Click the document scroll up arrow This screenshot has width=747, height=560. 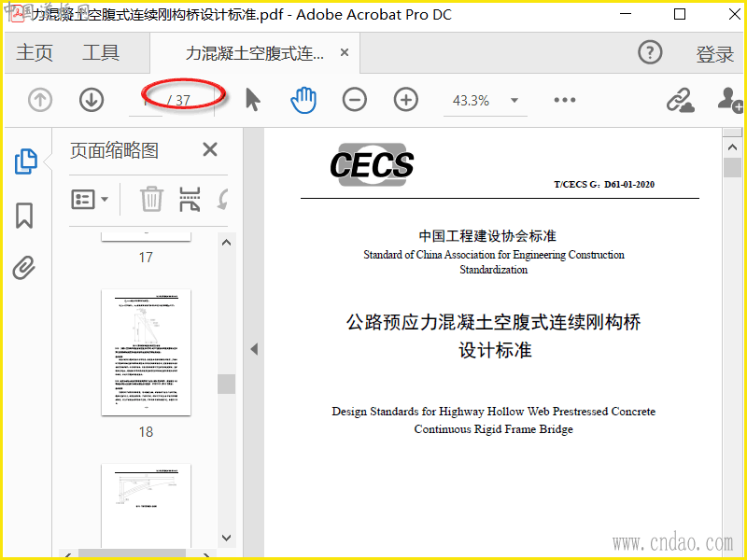click(x=732, y=147)
